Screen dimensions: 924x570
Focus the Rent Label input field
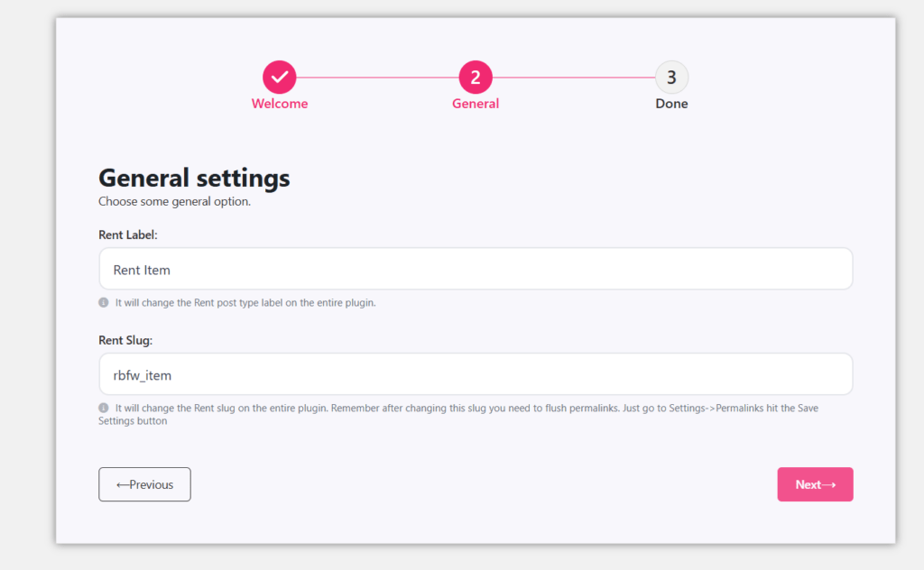tap(476, 269)
